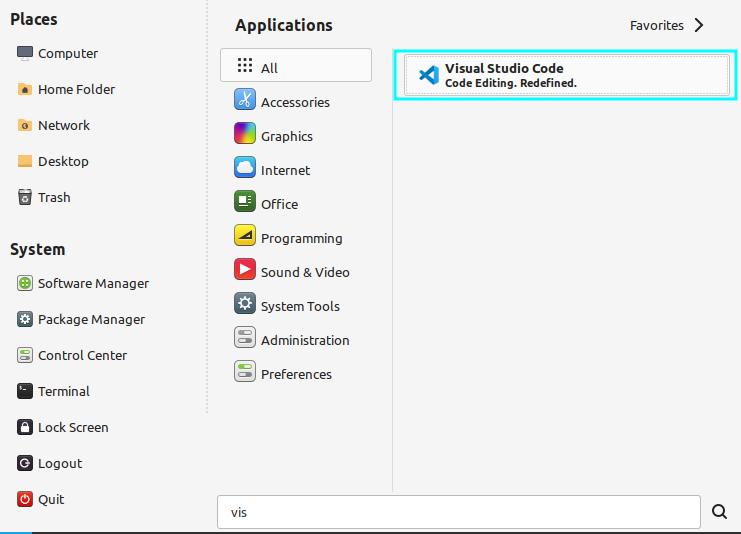Click the red Quit power icon
The image size is (741, 534).
[x=25, y=499]
